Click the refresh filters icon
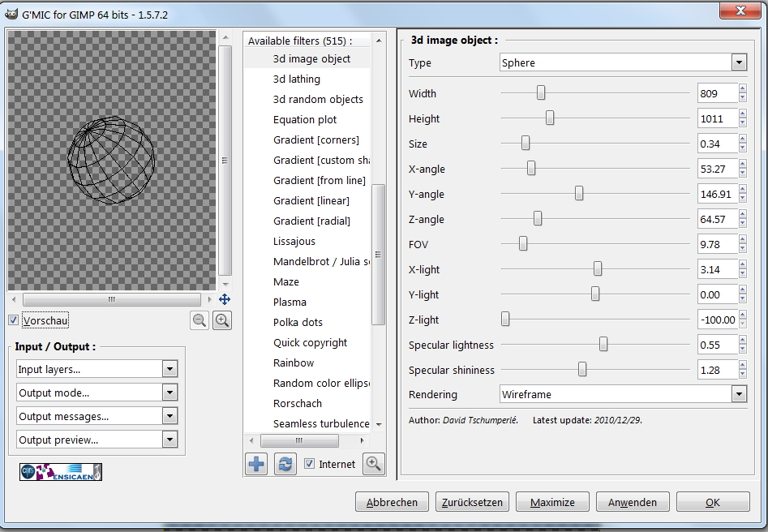 tap(285, 463)
